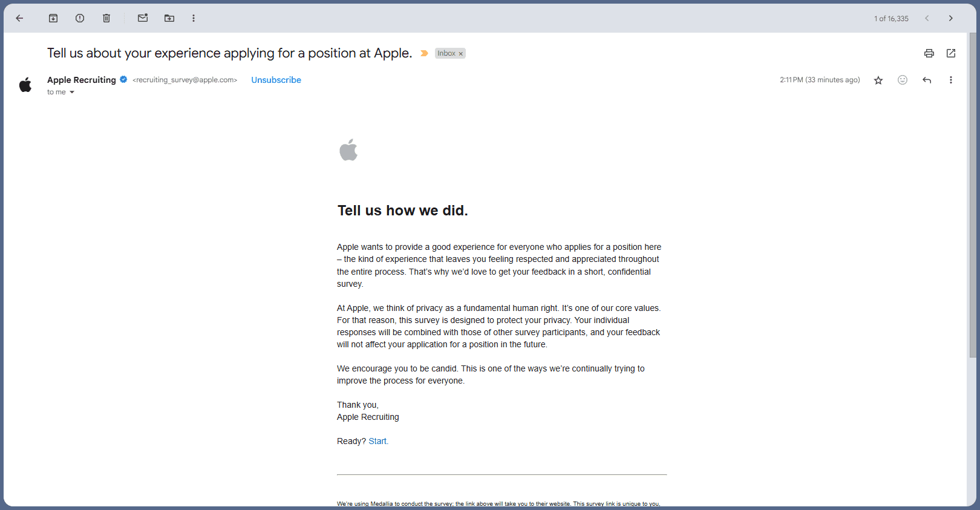
Task: Click the recruiting_survey@apple.com address
Action: click(185, 80)
